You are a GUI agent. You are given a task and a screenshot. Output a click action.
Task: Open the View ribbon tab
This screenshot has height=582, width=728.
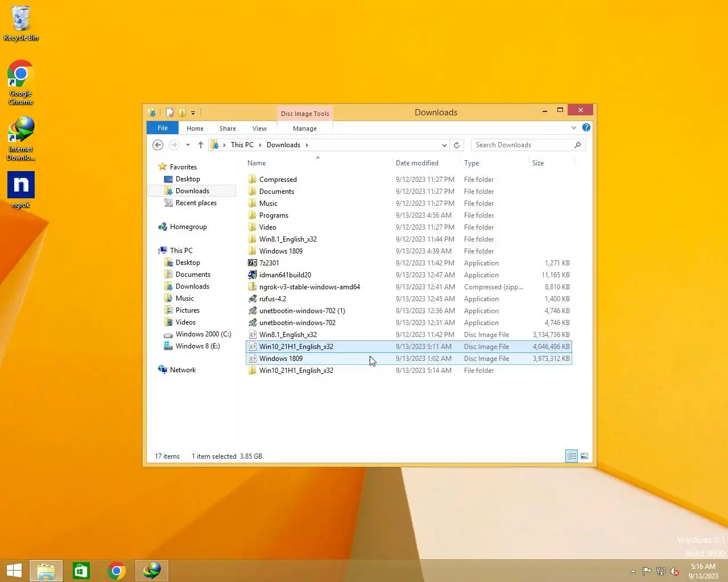(x=259, y=128)
